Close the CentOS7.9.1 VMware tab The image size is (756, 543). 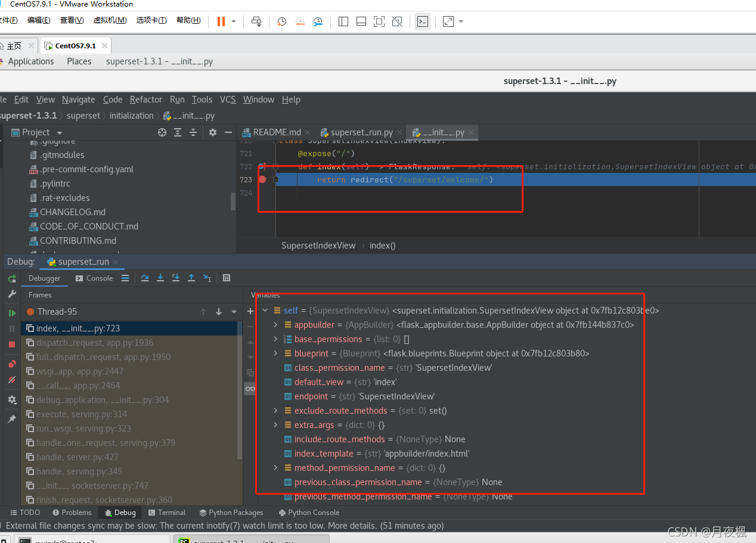pyautogui.click(x=104, y=46)
